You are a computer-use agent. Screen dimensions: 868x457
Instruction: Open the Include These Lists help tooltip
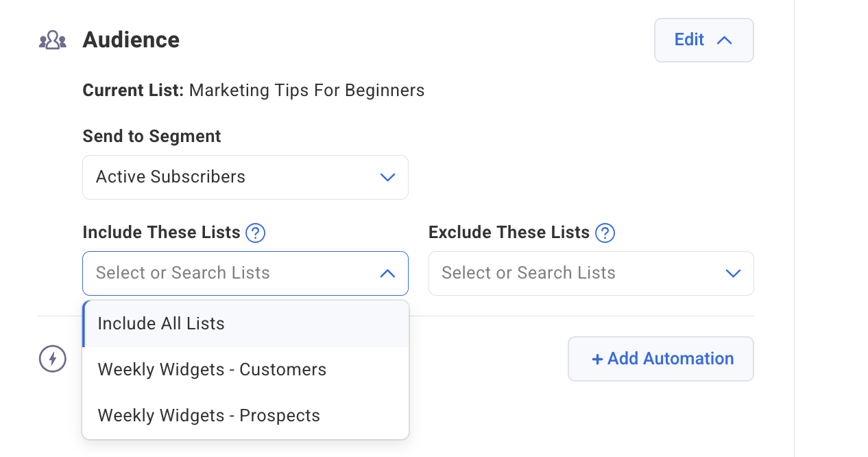255,233
